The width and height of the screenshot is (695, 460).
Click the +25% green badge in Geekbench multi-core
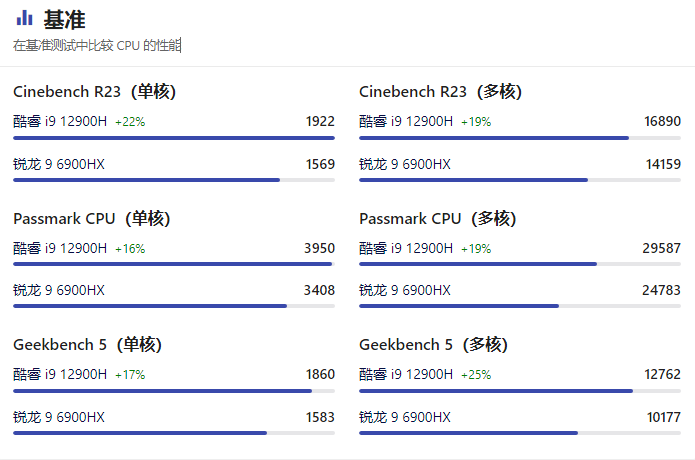click(476, 375)
